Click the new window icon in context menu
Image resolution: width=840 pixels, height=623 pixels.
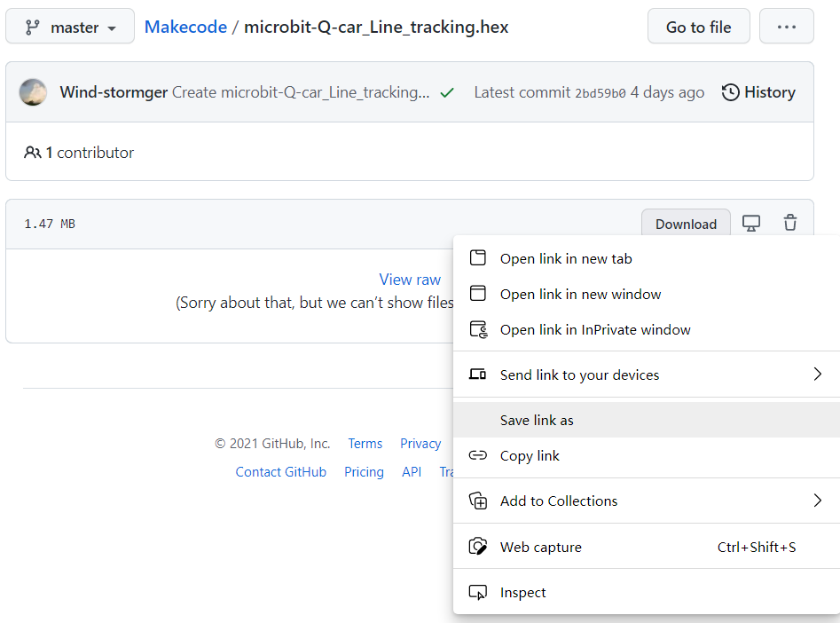click(x=478, y=293)
